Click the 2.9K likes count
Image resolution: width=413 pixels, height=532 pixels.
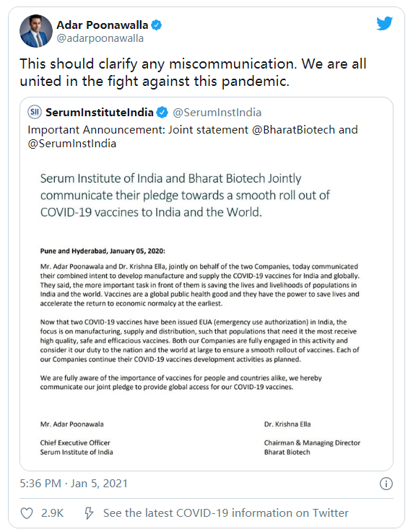52,513
